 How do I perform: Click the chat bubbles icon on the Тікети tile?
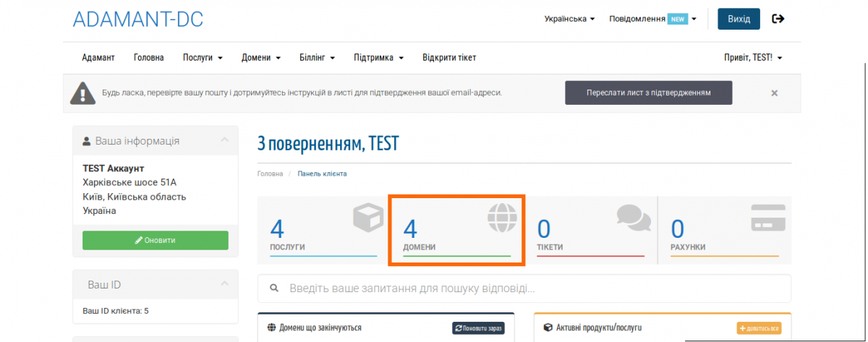point(633,217)
